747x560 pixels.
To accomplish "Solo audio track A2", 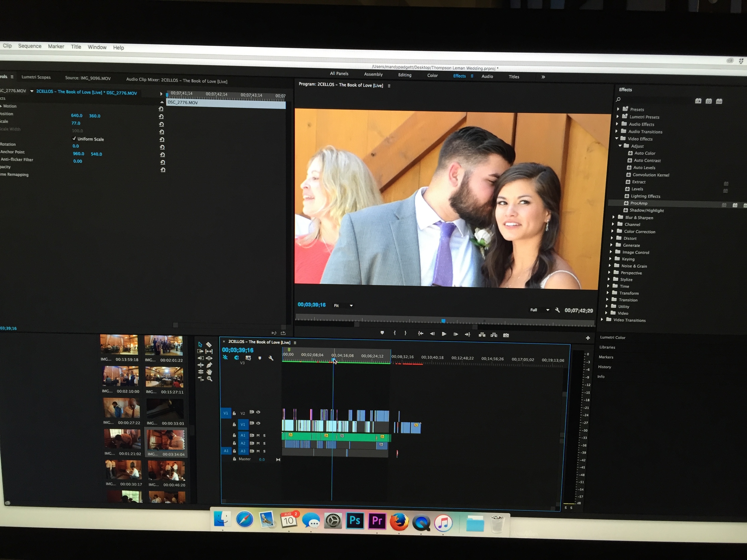I will point(264,443).
